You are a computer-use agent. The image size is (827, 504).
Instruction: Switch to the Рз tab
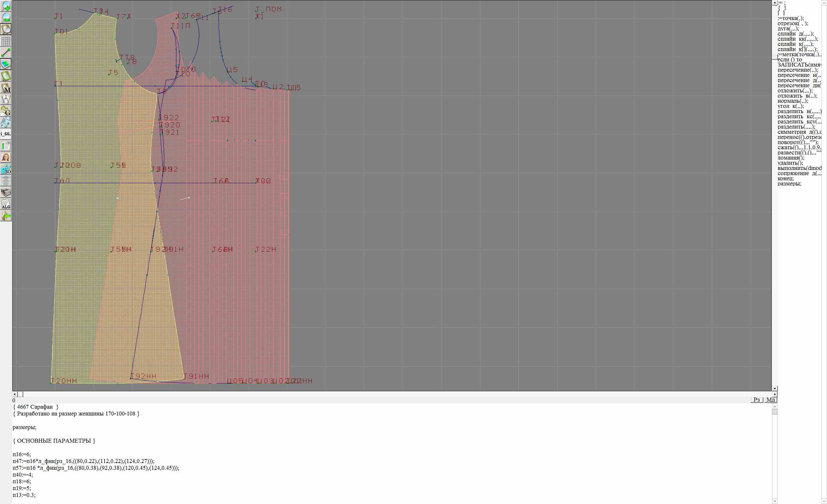coord(757,400)
